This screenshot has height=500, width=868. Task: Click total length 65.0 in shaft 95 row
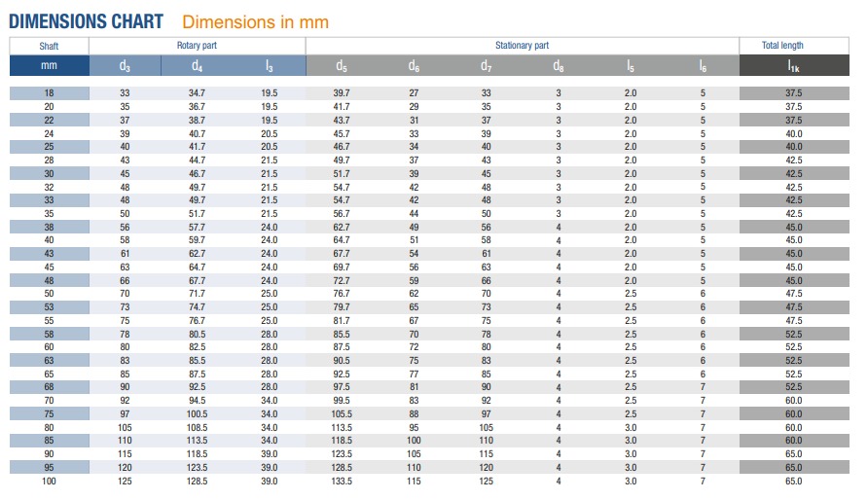click(794, 468)
